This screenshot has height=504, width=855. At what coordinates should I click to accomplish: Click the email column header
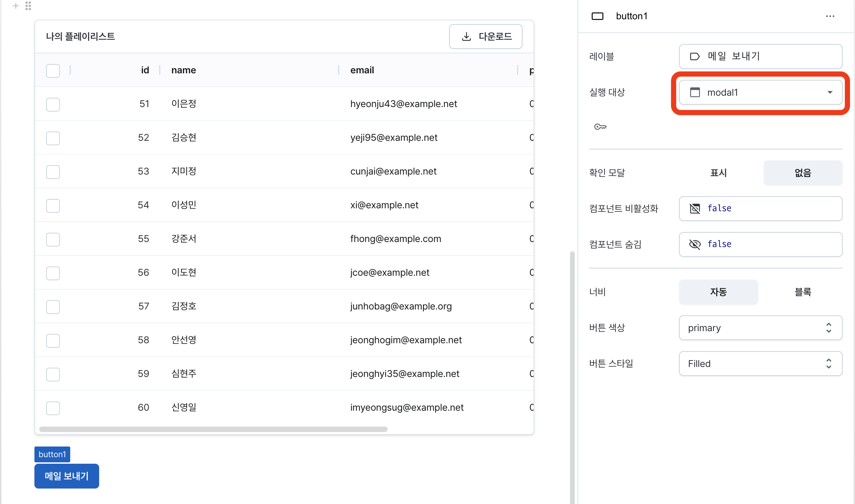point(362,70)
